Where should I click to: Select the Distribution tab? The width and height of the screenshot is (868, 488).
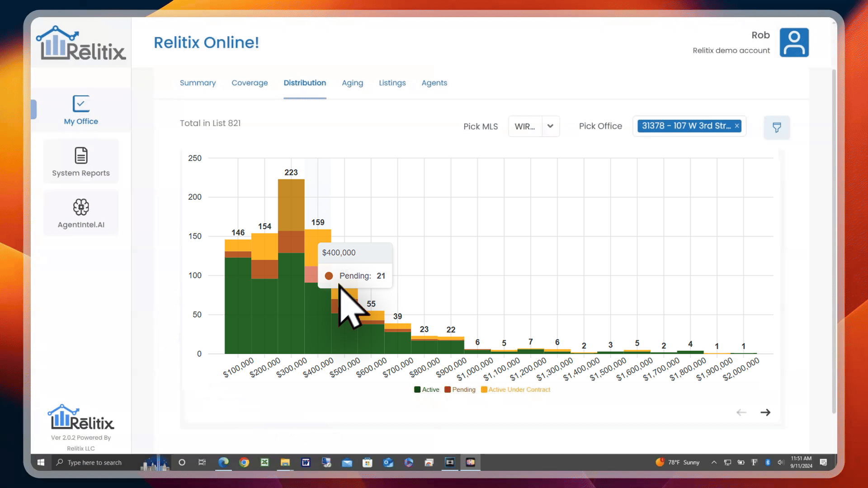coord(305,83)
